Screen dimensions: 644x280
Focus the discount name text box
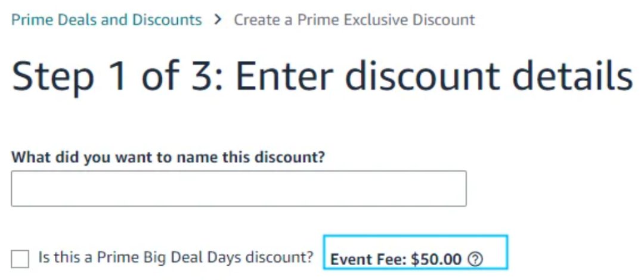(239, 188)
